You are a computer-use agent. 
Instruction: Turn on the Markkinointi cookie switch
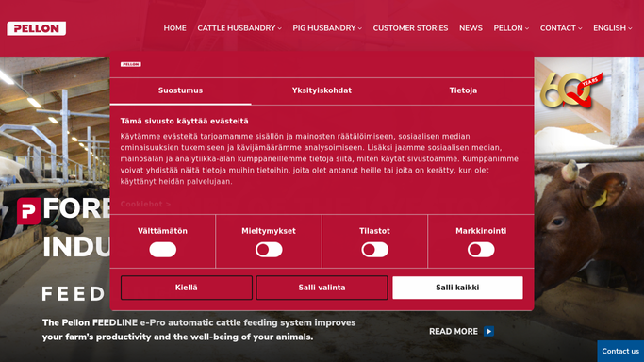481,250
